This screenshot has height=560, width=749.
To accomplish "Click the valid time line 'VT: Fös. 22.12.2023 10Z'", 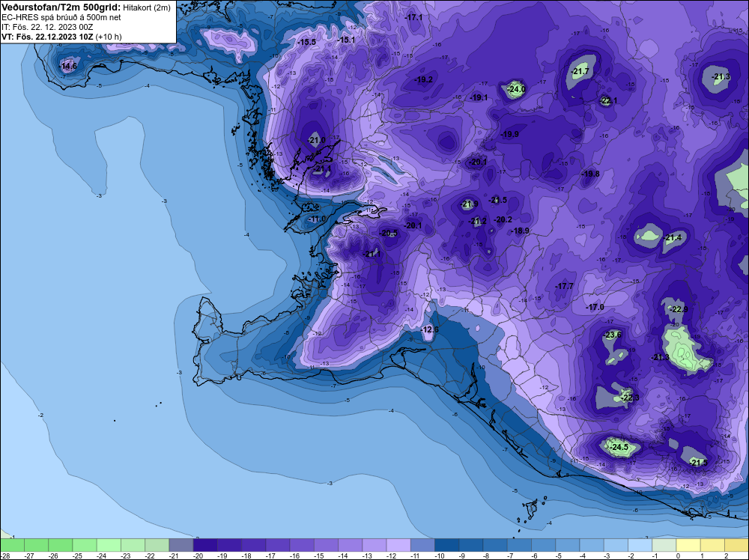I will [47, 37].
